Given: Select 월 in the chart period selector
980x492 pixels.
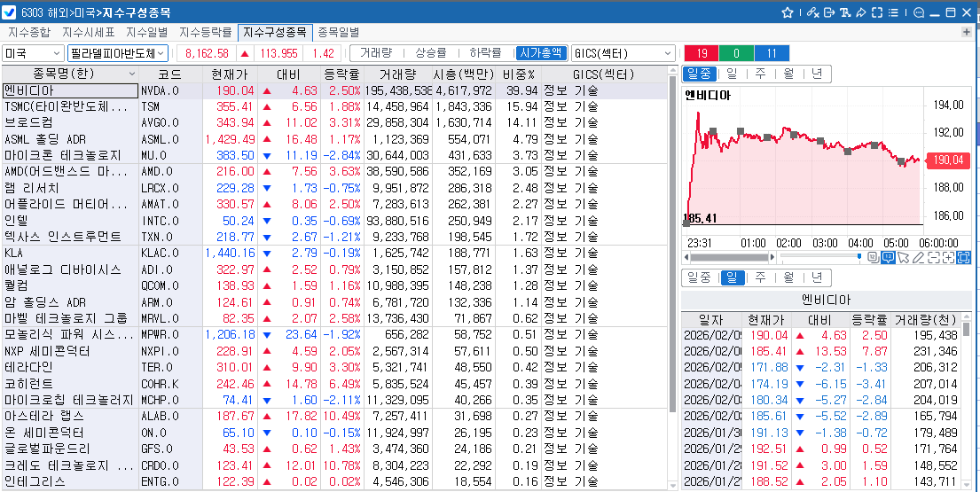Looking at the screenshot, I should pos(788,74).
